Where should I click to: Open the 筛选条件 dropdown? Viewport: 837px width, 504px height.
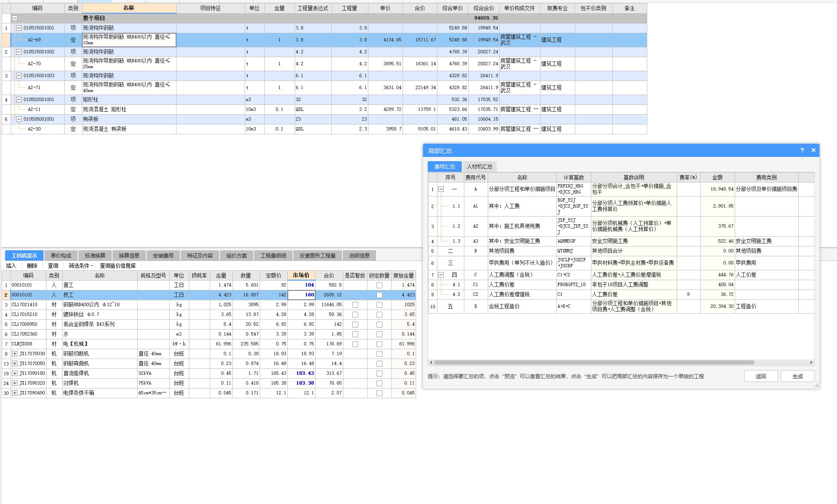click(81, 266)
